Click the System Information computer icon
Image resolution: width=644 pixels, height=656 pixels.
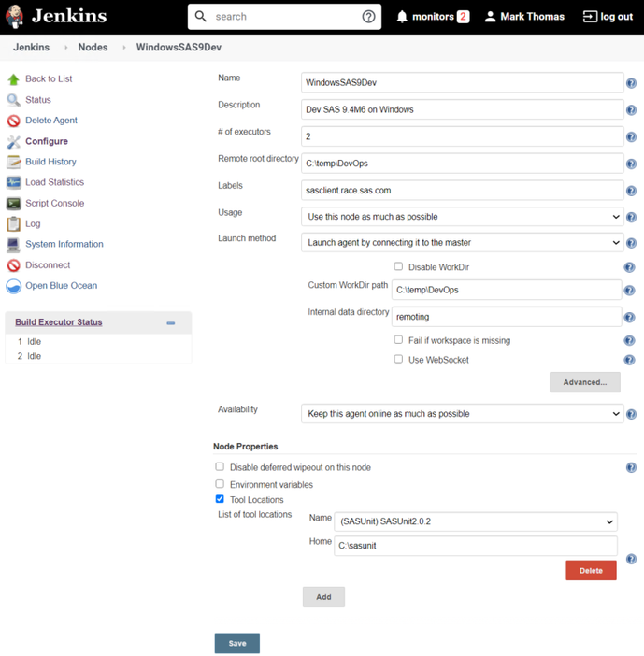(x=13, y=245)
